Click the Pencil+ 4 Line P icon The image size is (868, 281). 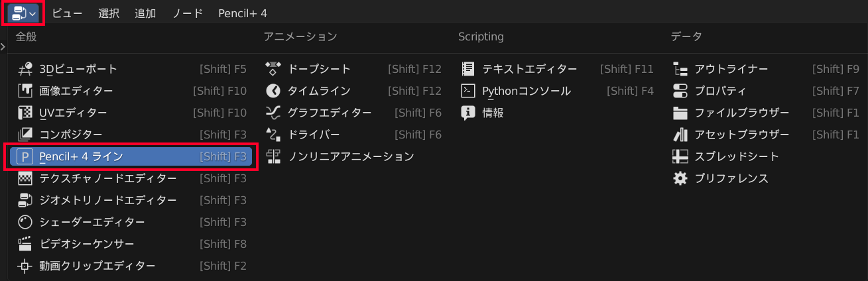(25, 156)
